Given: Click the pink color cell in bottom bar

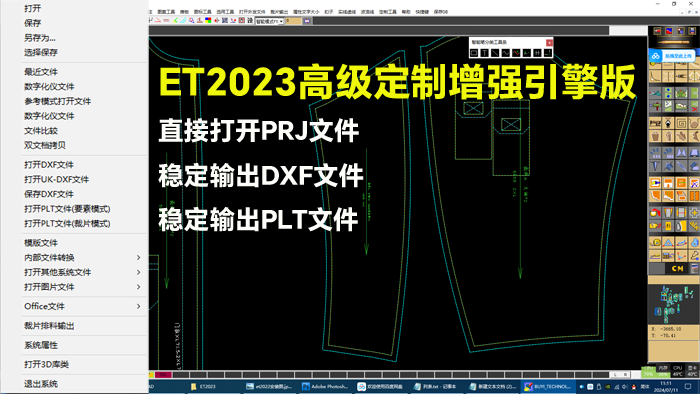Looking at the screenshot, I should (163, 374).
